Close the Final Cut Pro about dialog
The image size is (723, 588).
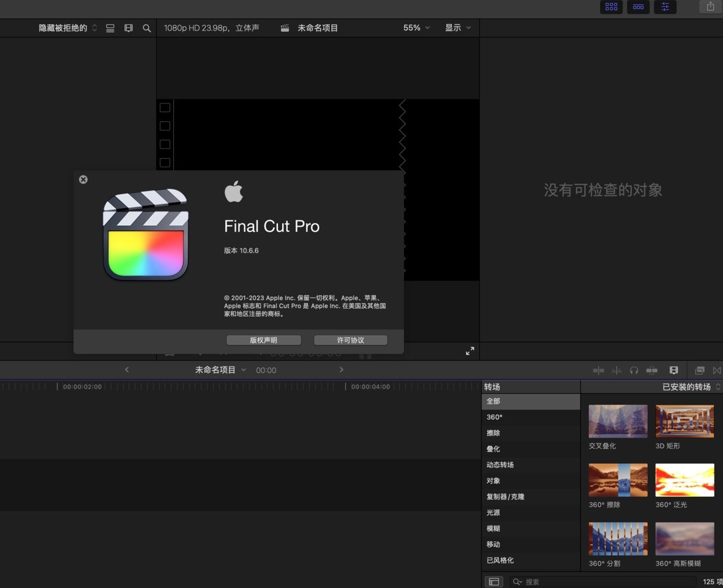pos(83,179)
